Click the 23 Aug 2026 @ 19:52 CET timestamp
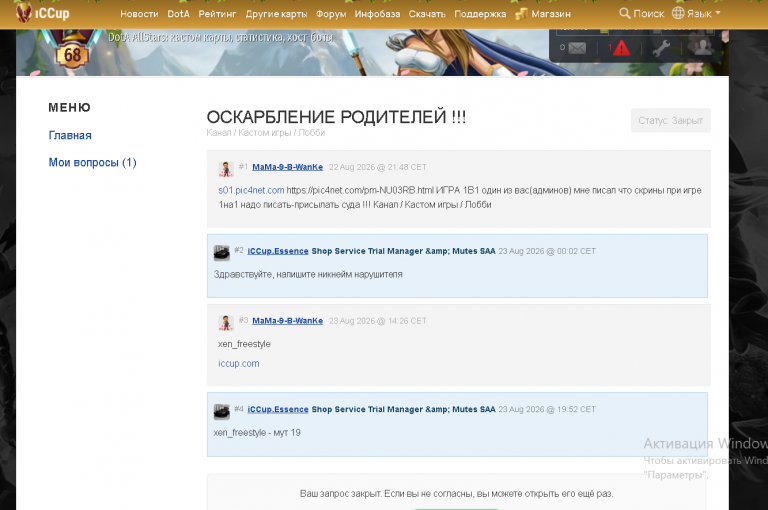Image resolution: width=768 pixels, height=510 pixels. tap(547, 409)
